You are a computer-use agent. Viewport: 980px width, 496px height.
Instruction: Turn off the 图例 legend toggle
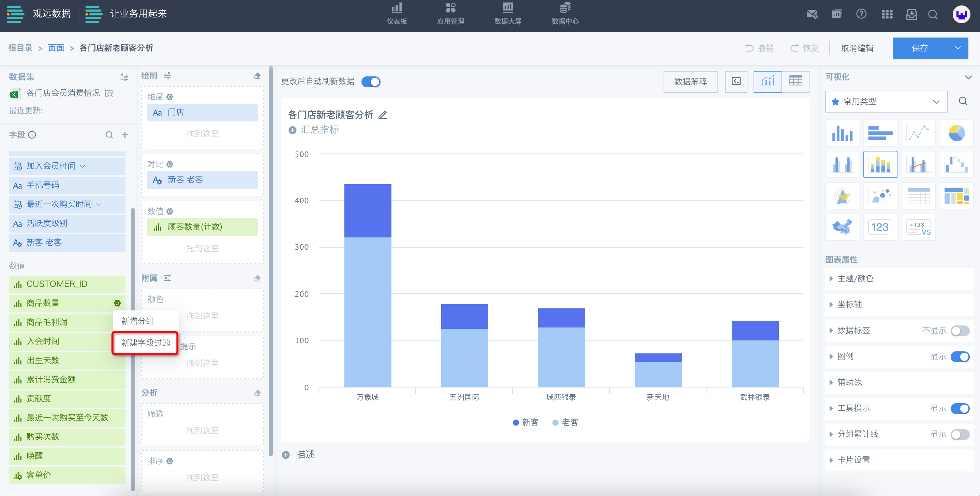coord(960,356)
